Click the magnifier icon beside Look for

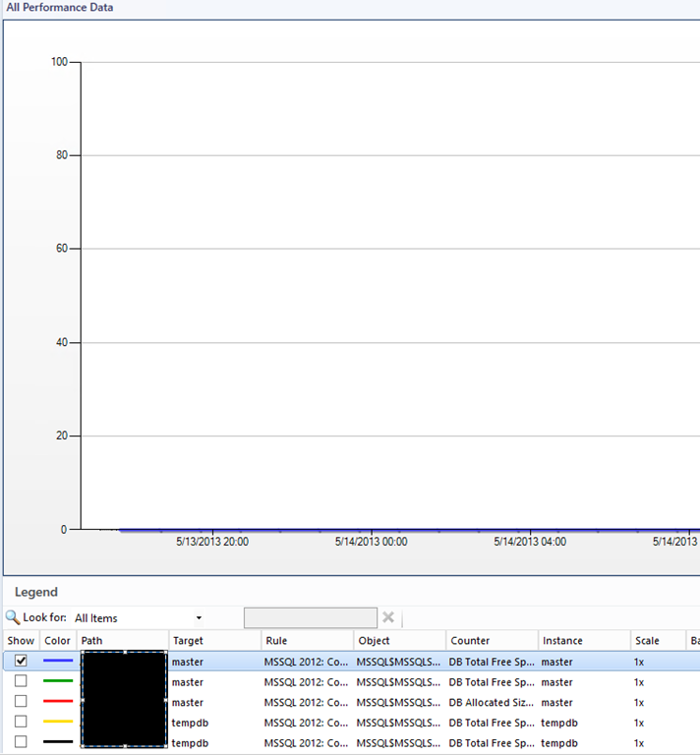(x=12, y=617)
